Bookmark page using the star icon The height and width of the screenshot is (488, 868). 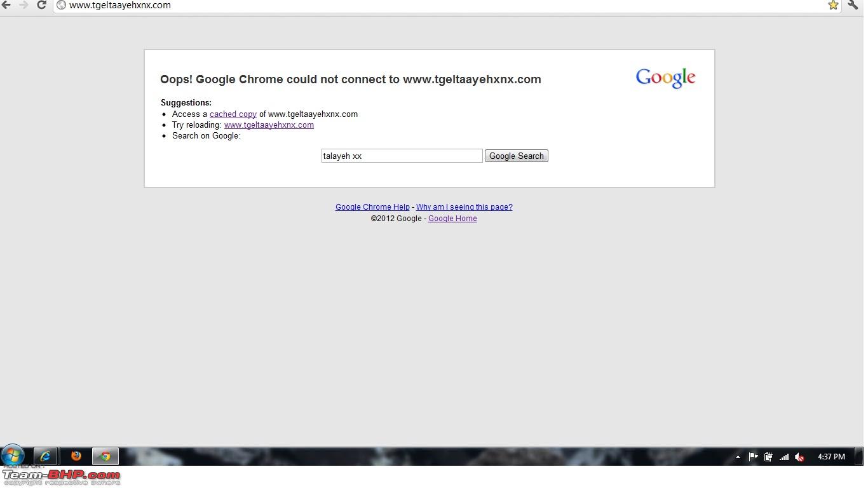click(x=833, y=5)
